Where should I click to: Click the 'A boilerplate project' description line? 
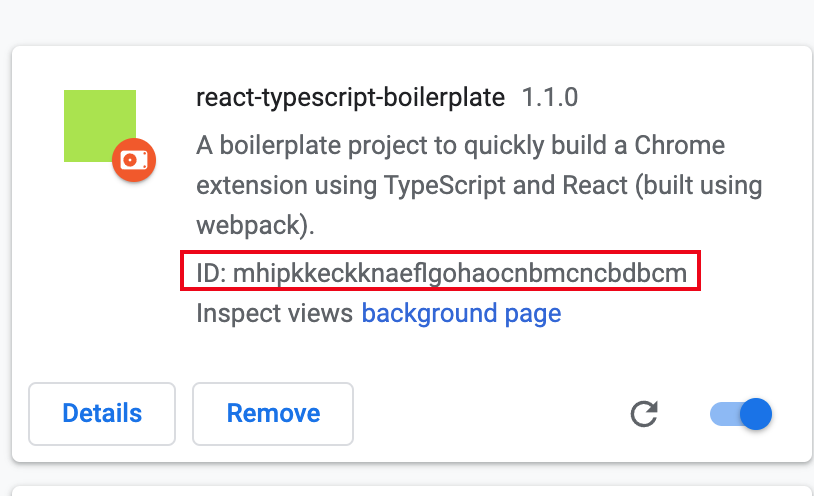click(460, 145)
